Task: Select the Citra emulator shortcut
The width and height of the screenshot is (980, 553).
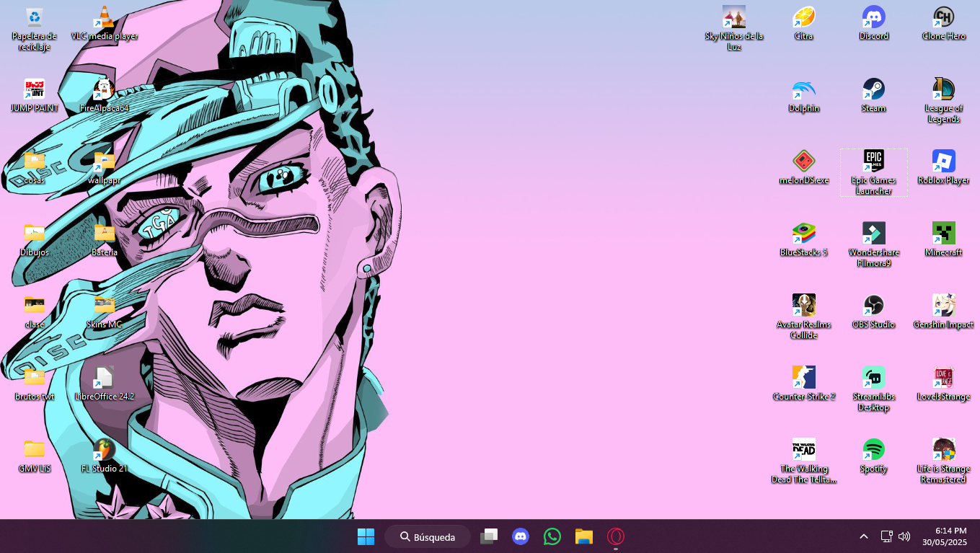Action: 803,24
